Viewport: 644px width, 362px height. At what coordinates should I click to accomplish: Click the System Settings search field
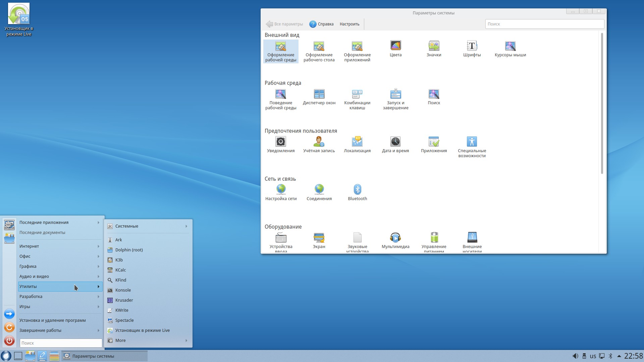pos(544,24)
